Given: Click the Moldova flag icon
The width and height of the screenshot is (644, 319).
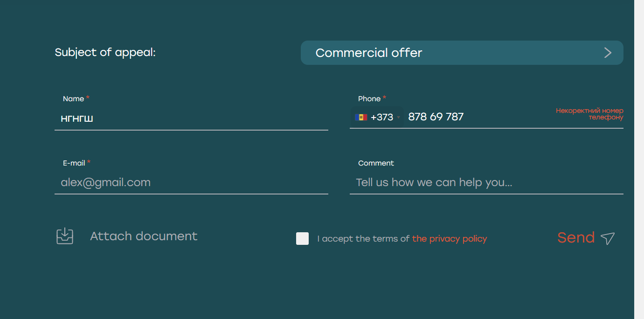Looking at the screenshot, I should pyautogui.click(x=361, y=118).
